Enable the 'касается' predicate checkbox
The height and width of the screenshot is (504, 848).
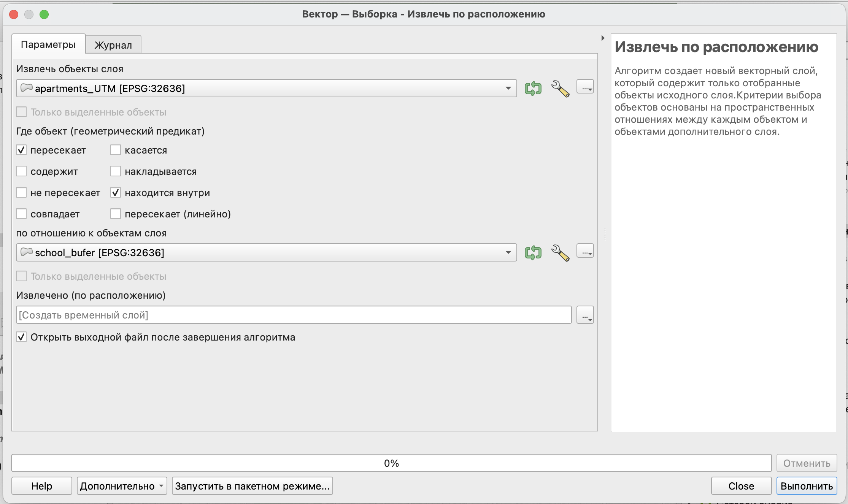coord(116,150)
